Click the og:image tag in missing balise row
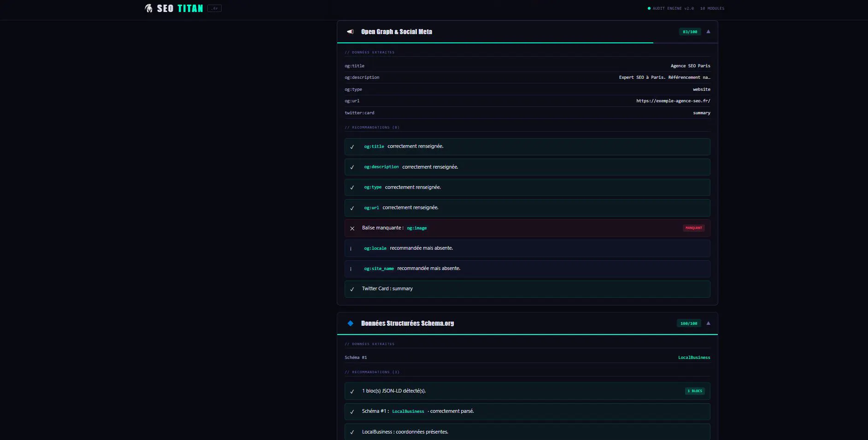The image size is (868, 440). (417, 228)
